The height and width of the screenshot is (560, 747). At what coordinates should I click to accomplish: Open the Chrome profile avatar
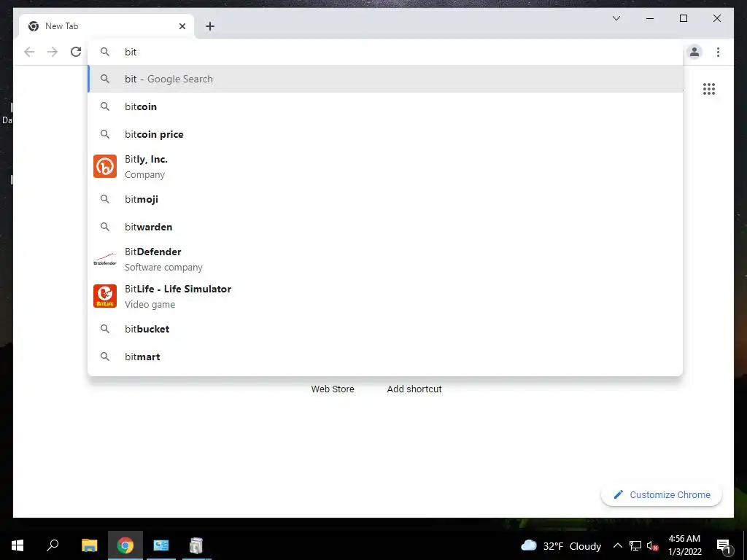694,52
